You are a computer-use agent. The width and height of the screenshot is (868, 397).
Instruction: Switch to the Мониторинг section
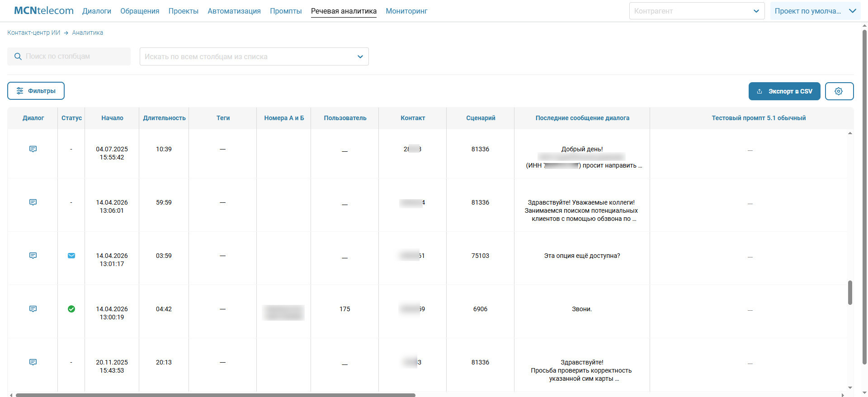pos(406,11)
